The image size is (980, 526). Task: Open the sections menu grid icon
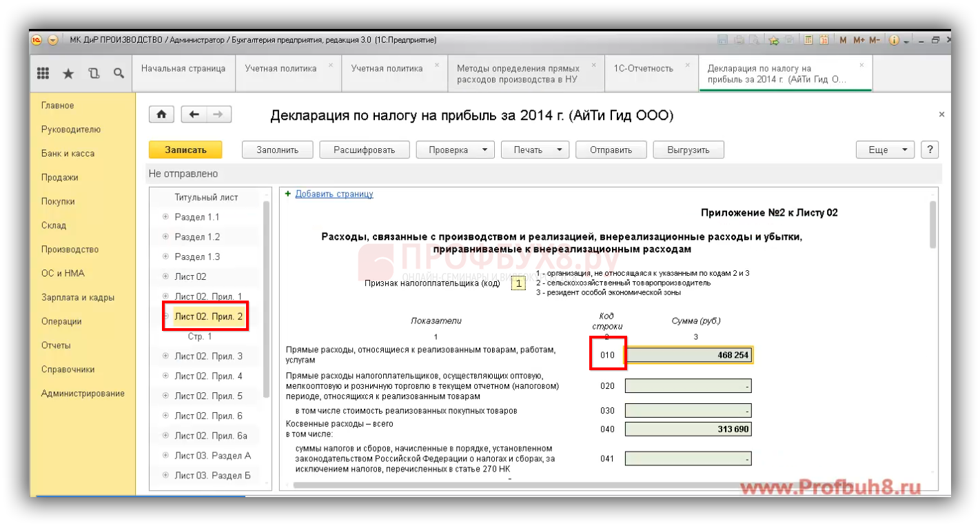[43, 73]
